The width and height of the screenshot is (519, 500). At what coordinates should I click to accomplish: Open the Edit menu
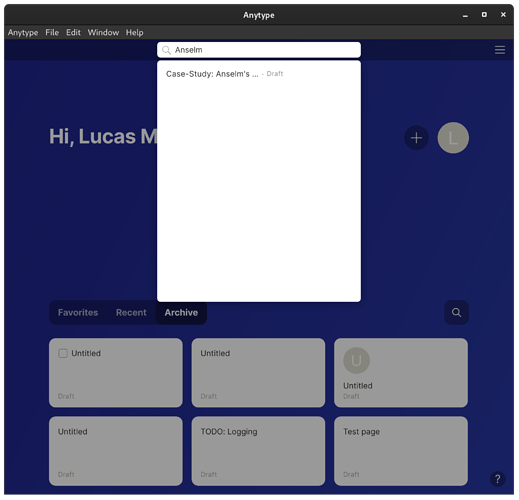[x=73, y=32]
